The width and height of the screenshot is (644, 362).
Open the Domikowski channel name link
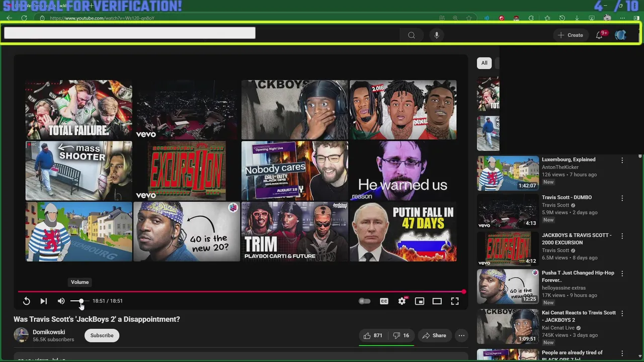point(49,332)
